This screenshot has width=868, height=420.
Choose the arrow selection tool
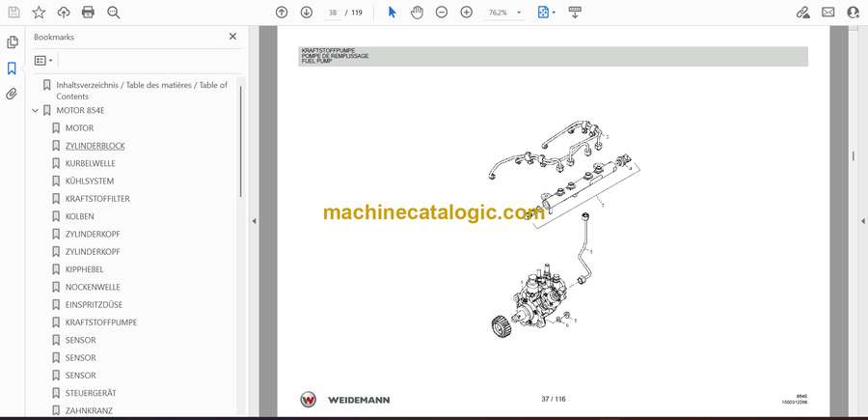[x=392, y=13]
